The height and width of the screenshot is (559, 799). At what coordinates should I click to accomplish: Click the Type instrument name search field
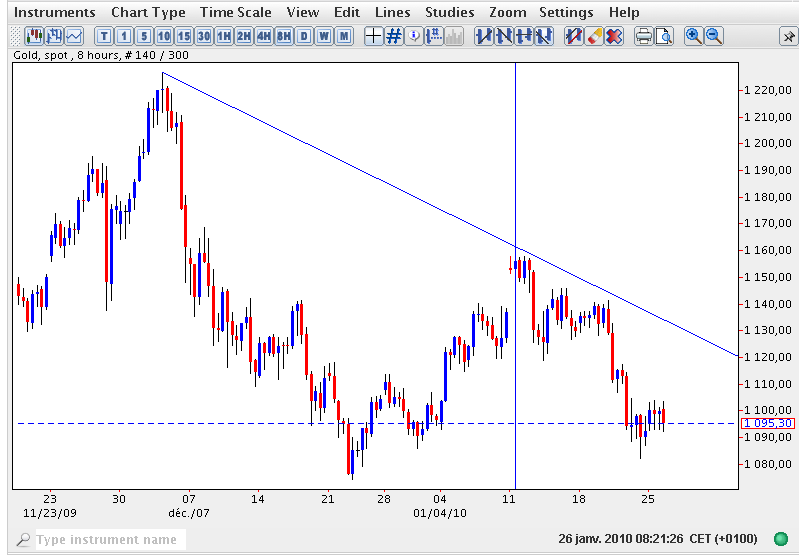coord(108,540)
